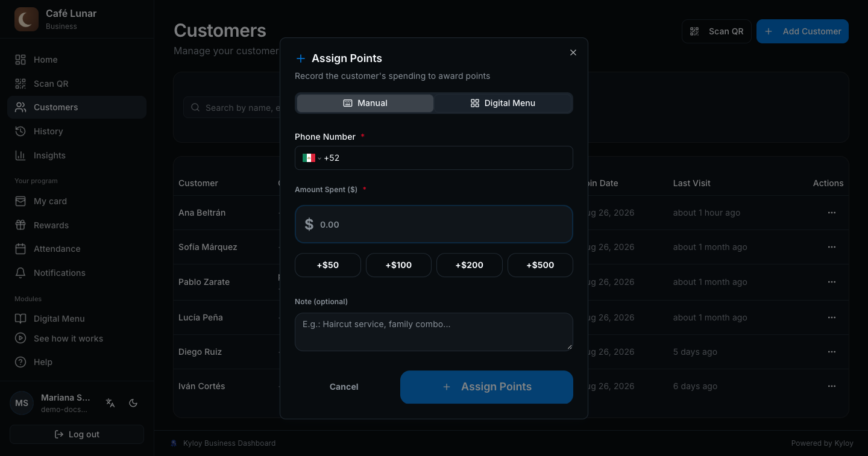The height and width of the screenshot is (456, 868).
Task: Click the Add Customer button
Action: pos(802,31)
